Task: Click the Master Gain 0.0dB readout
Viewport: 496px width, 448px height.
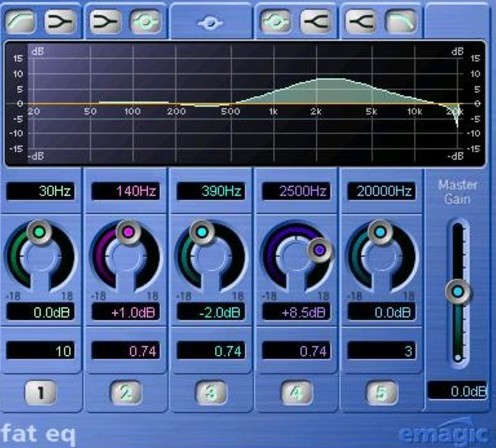Action: coord(457,391)
